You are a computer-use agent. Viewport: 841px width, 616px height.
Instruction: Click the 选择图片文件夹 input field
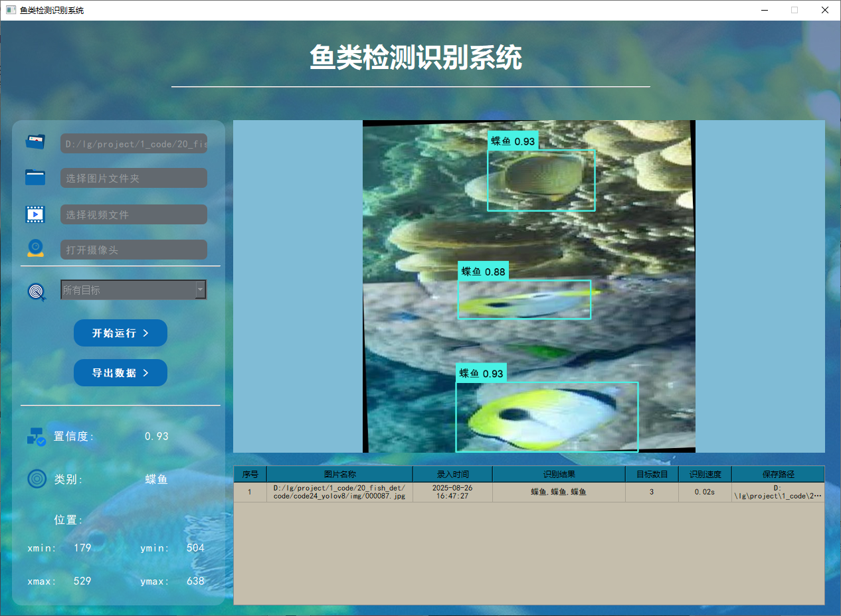tap(134, 177)
